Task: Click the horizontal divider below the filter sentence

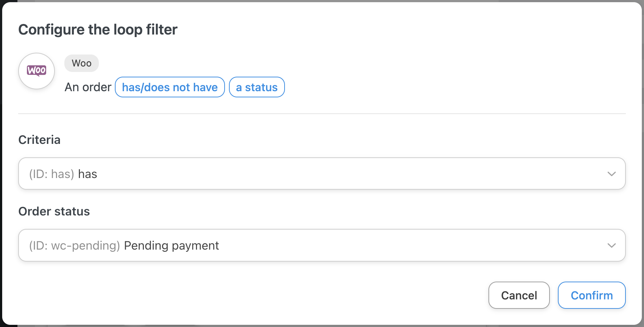Action: pyautogui.click(x=322, y=114)
